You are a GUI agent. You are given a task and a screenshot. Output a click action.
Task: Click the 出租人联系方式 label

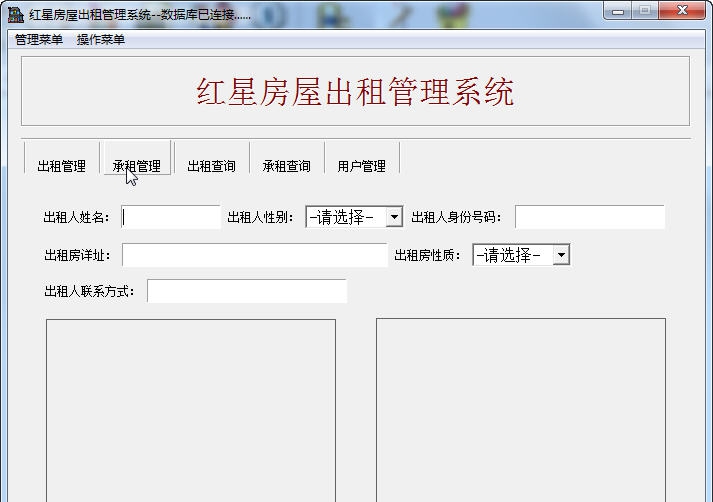[x=89, y=291]
